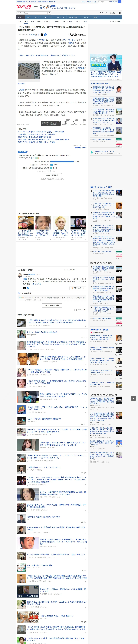Select the スポーツ category
This screenshot has height=644, width=138.
pyautogui.click(x=56, y=21)
